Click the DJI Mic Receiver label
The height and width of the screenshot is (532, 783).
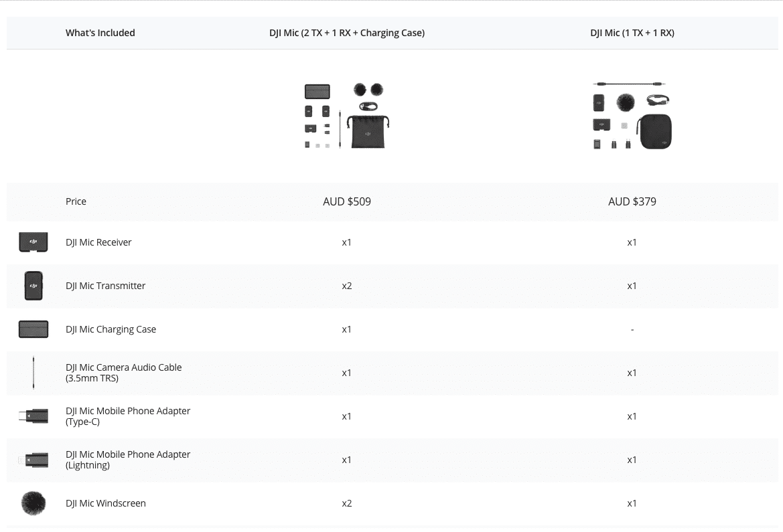tap(98, 242)
